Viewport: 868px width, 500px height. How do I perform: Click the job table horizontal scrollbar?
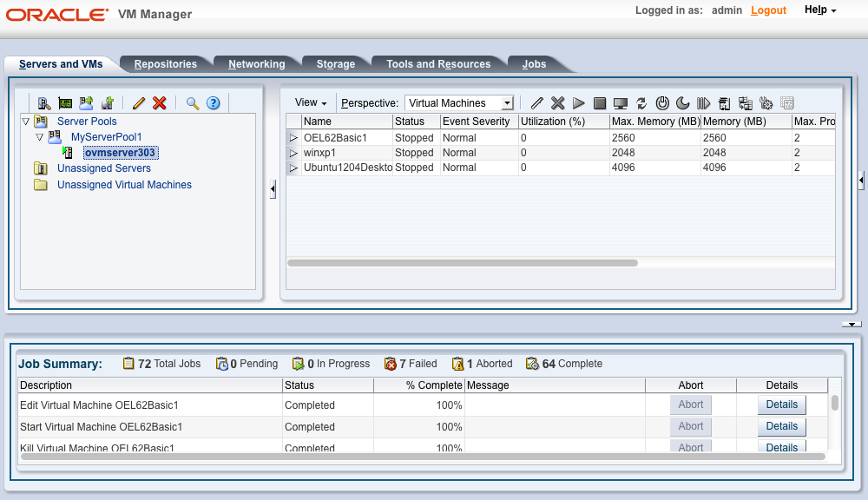424,457
